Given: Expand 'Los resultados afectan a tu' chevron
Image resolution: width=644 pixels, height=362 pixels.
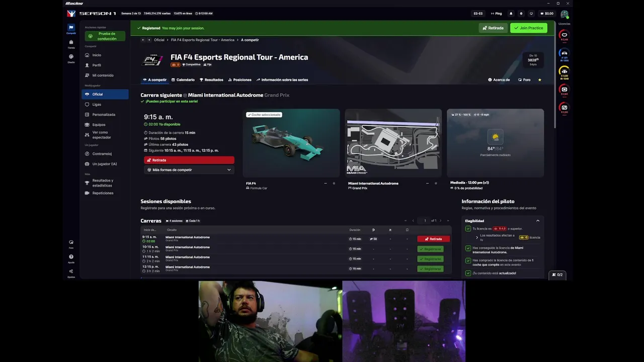Looking at the screenshot, I should pos(477,237).
